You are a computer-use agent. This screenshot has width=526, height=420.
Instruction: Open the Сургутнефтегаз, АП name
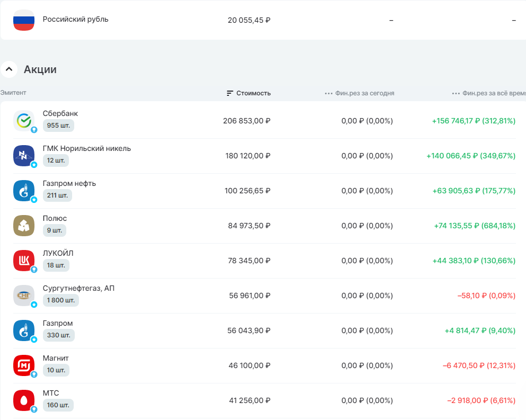pyautogui.click(x=78, y=288)
